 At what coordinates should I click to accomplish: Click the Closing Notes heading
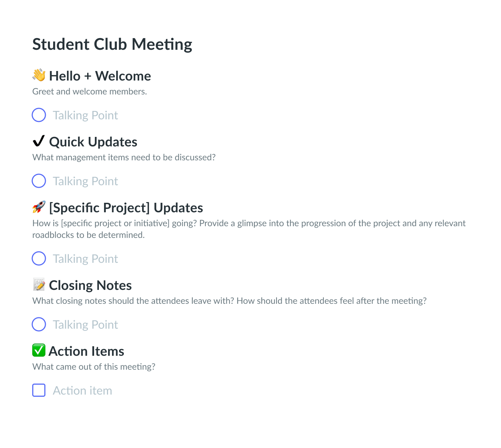(x=90, y=285)
